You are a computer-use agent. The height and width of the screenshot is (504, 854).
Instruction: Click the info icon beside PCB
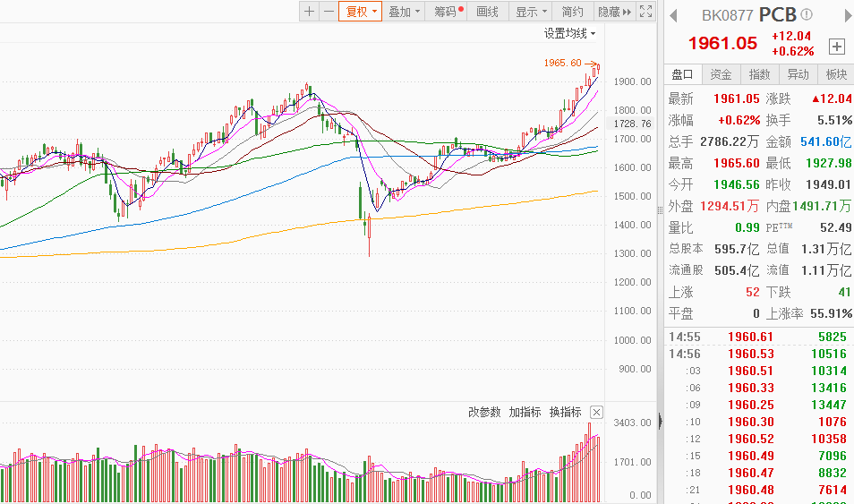click(807, 15)
